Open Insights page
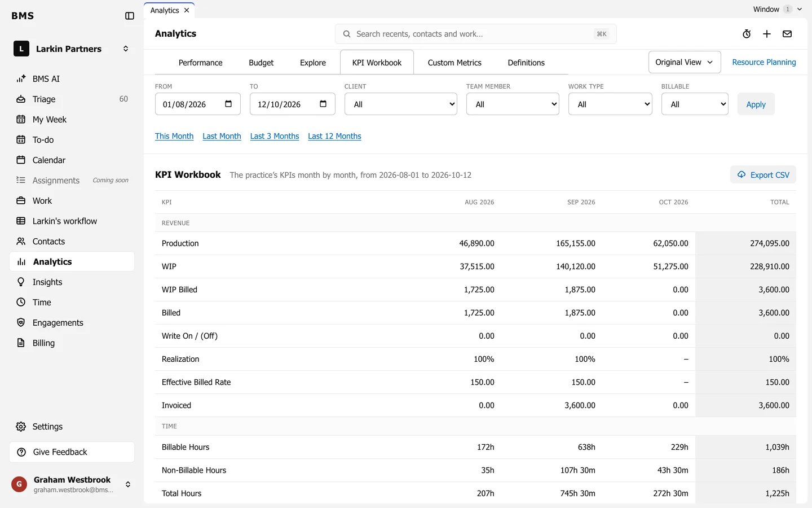The width and height of the screenshot is (812, 508). 72,282
